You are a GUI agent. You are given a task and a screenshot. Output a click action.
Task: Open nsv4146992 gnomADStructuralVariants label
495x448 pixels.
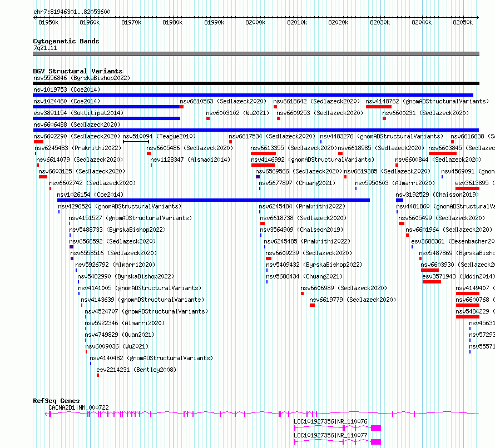coord(313,160)
